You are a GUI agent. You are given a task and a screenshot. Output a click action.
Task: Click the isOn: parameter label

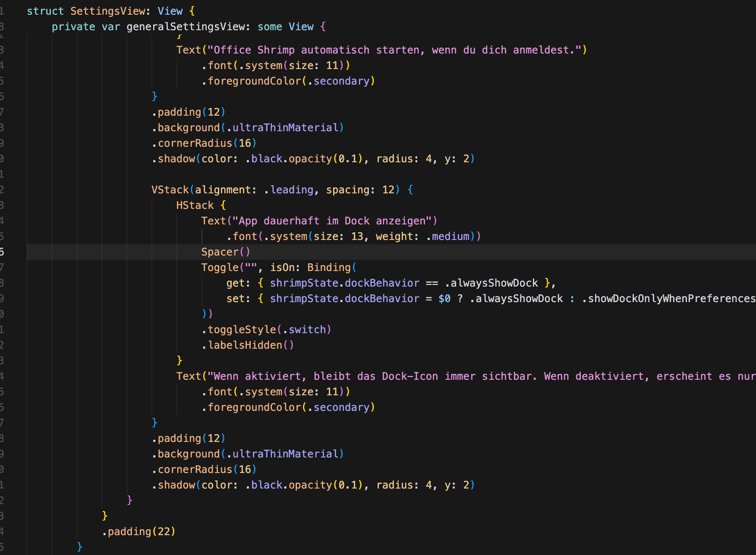285,268
